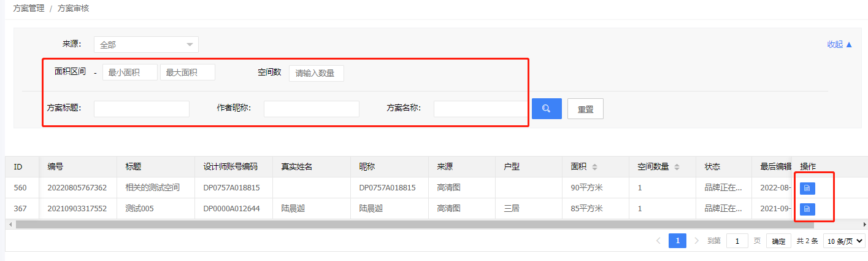Click the 重置 reset button
This screenshot has width=868, height=261.
point(585,109)
